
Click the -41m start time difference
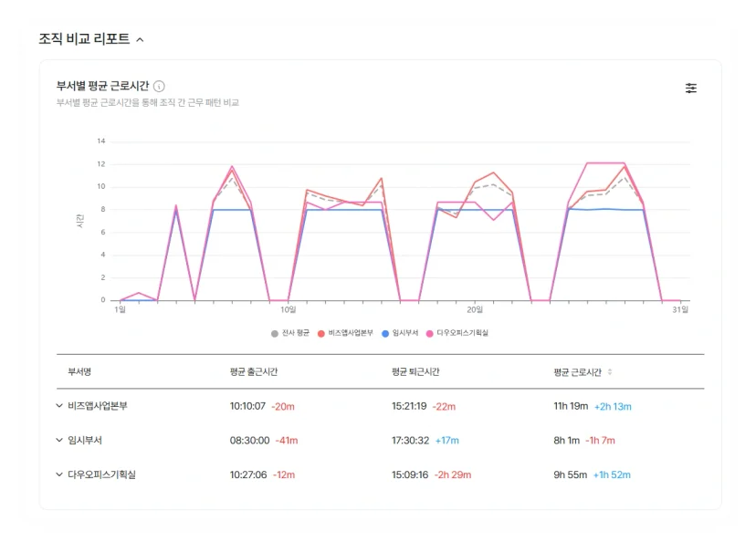click(x=287, y=441)
